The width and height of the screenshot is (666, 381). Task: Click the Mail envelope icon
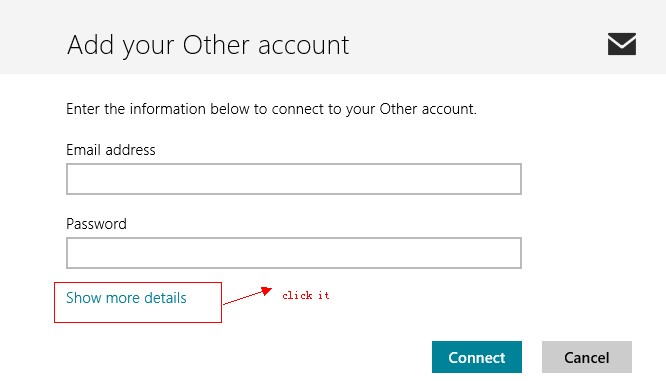(621, 44)
